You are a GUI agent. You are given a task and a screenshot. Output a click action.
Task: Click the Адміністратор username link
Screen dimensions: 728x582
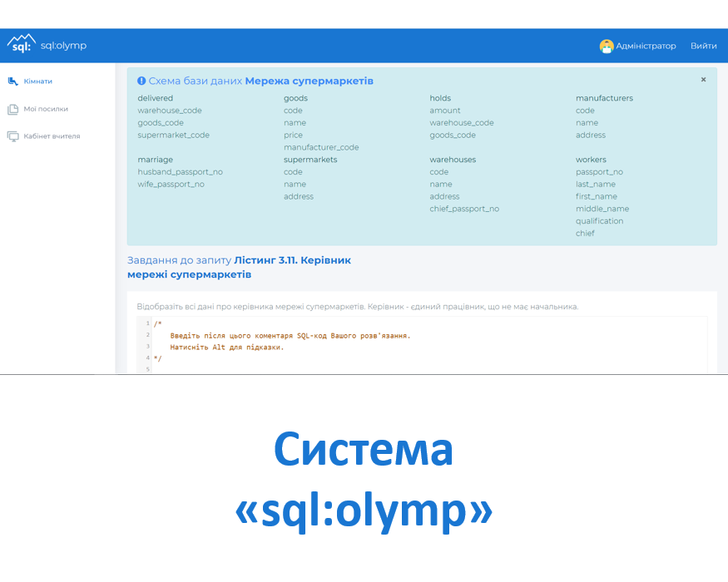tap(646, 46)
